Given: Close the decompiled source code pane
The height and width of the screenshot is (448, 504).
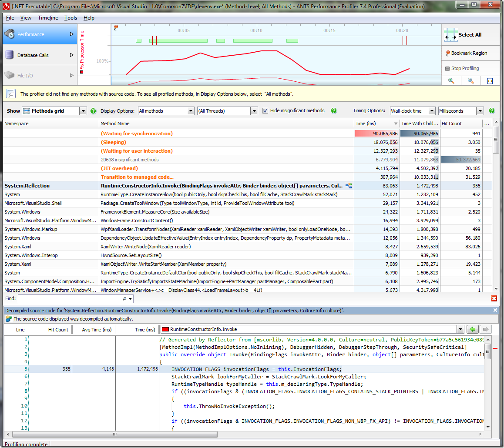Looking at the screenshot, I should 495,310.
